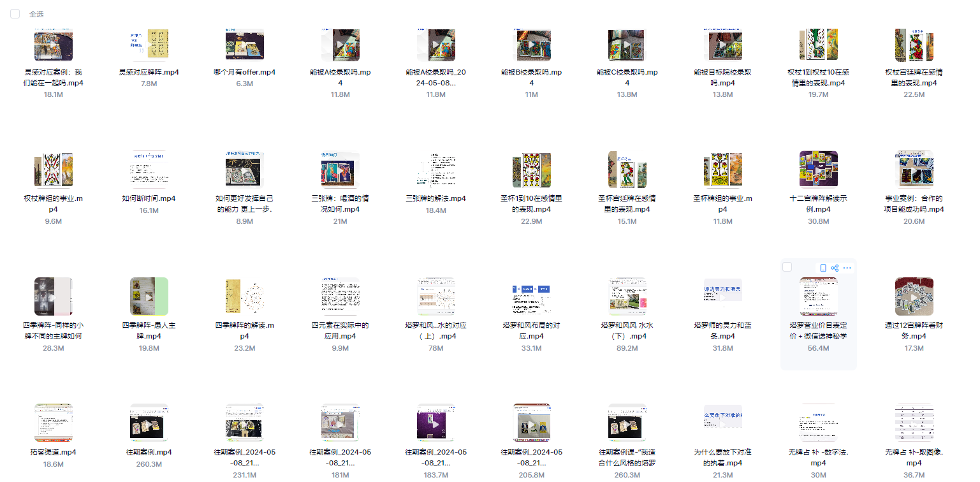Play thumbnail of the 205.8M 往期案例_2024-05-08 file
The height and width of the screenshot is (482, 980).
(532, 422)
